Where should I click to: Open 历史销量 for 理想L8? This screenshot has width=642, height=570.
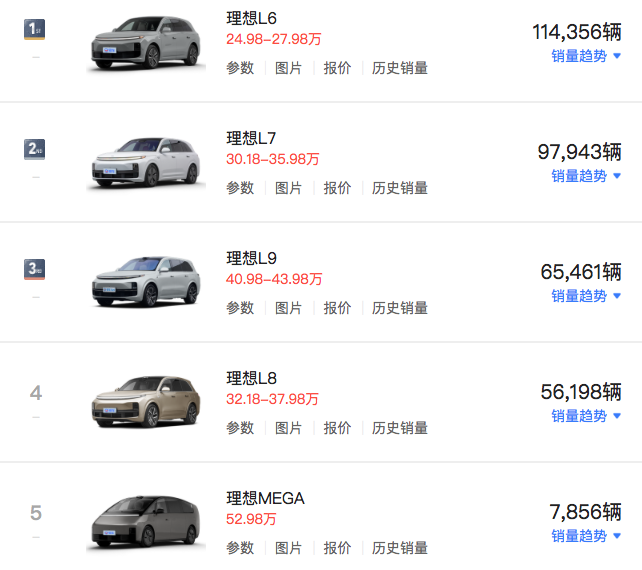click(400, 428)
